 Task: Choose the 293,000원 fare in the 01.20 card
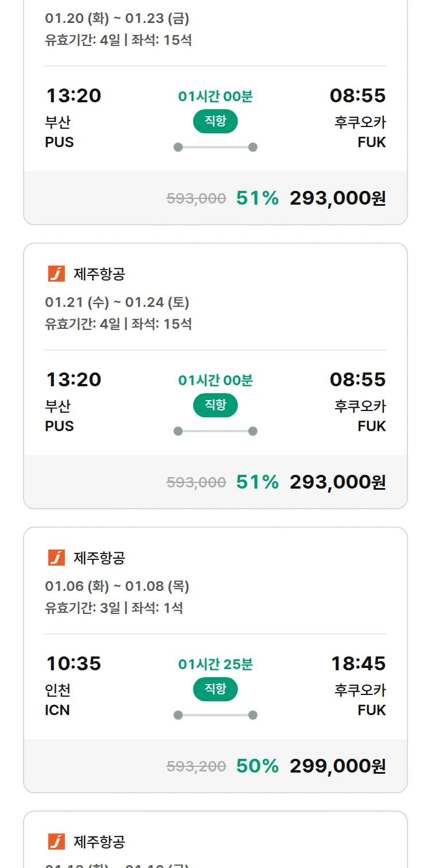click(x=337, y=198)
